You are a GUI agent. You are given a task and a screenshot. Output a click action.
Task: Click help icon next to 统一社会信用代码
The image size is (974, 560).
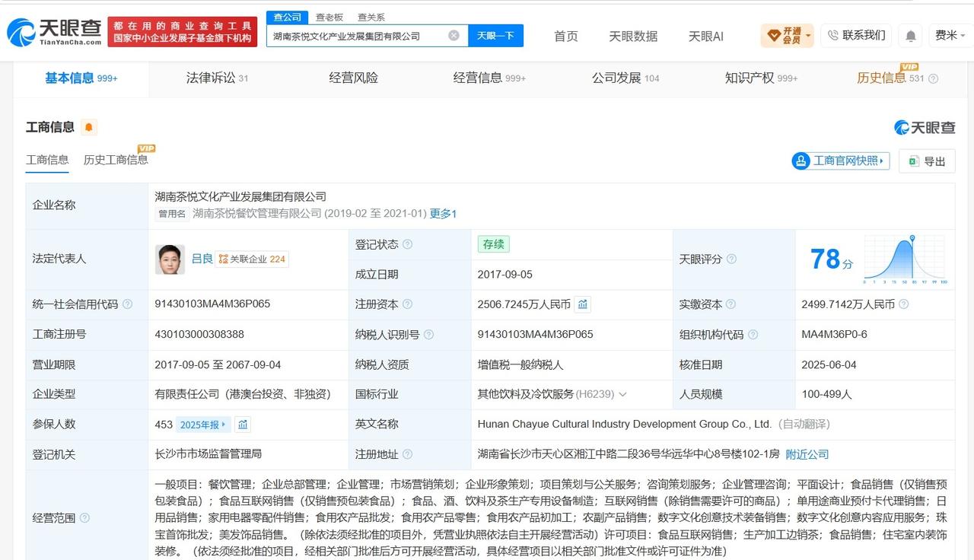[x=127, y=304]
